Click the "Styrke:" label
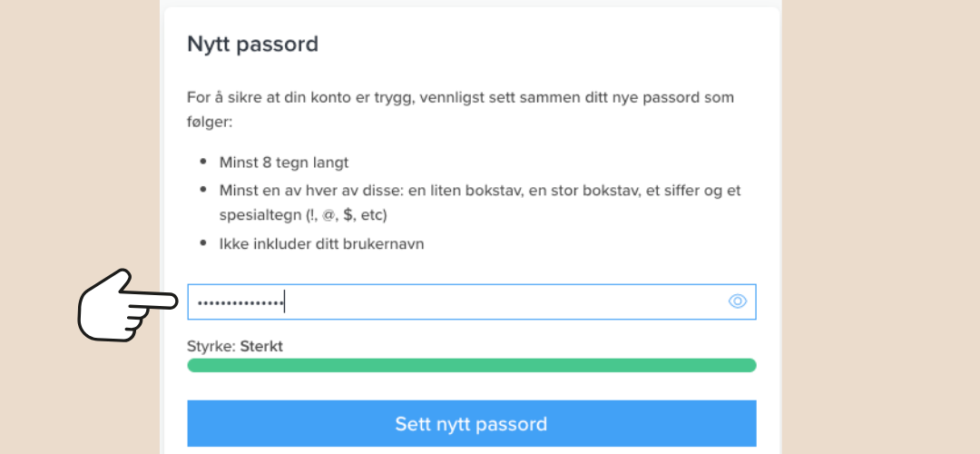This screenshot has width=980, height=454. 211,347
